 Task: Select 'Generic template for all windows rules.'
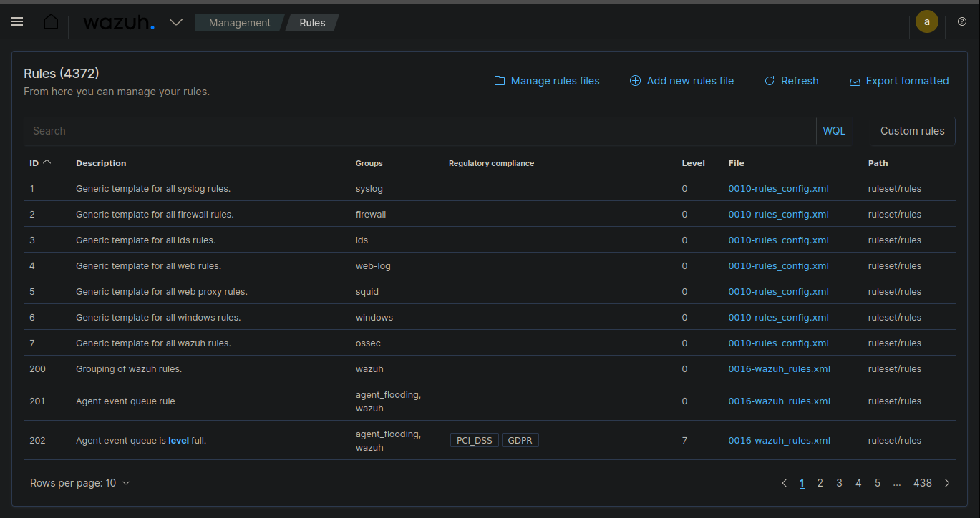click(158, 318)
